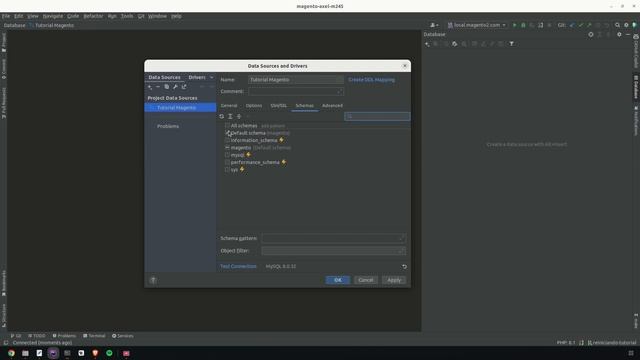640x360 pixels.
Task: Select Tutorial Magento in Project Data Sources
Action: (x=180, y=108)
